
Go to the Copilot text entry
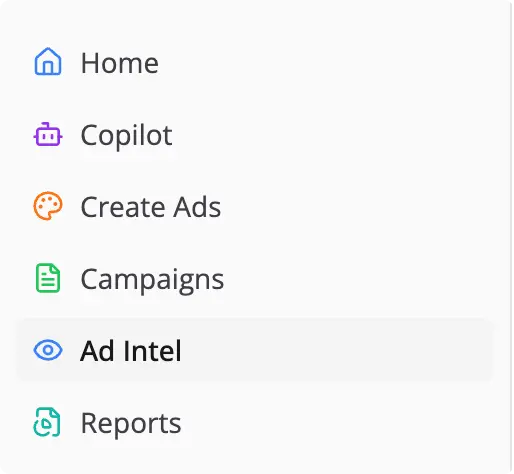126,135
